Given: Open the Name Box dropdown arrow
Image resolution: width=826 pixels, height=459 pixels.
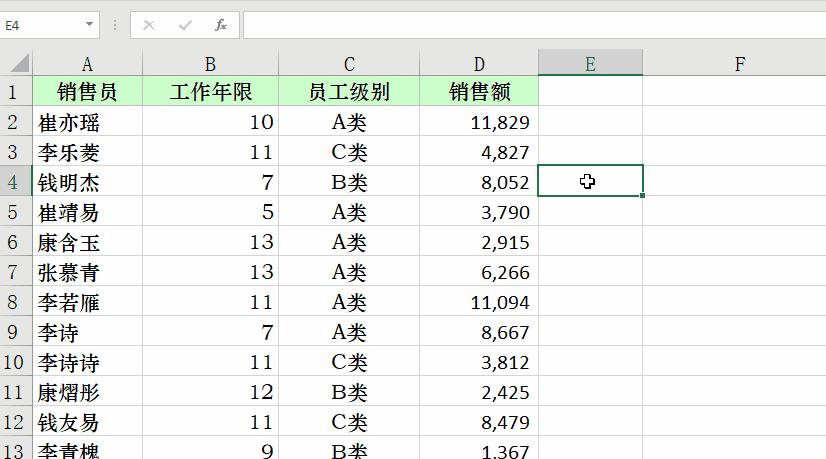Looking at the screenshot, I should pos(90,24).
